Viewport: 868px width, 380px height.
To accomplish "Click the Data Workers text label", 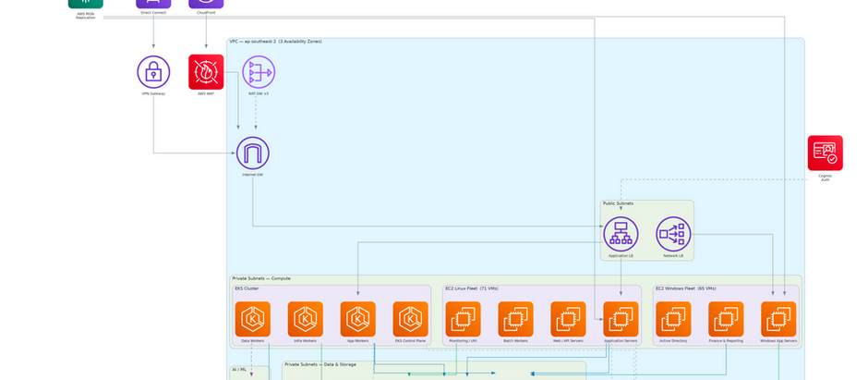I will click(253, 340).
